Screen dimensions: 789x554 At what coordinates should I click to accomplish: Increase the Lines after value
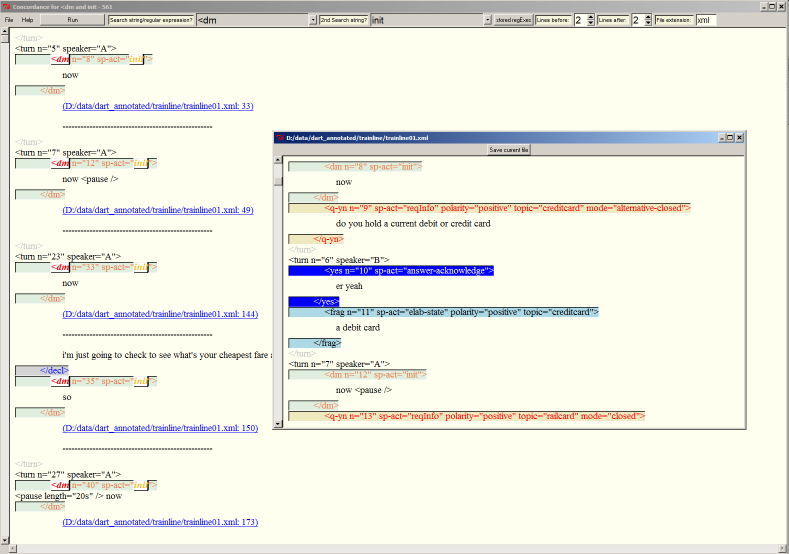[x=648, y=17]
